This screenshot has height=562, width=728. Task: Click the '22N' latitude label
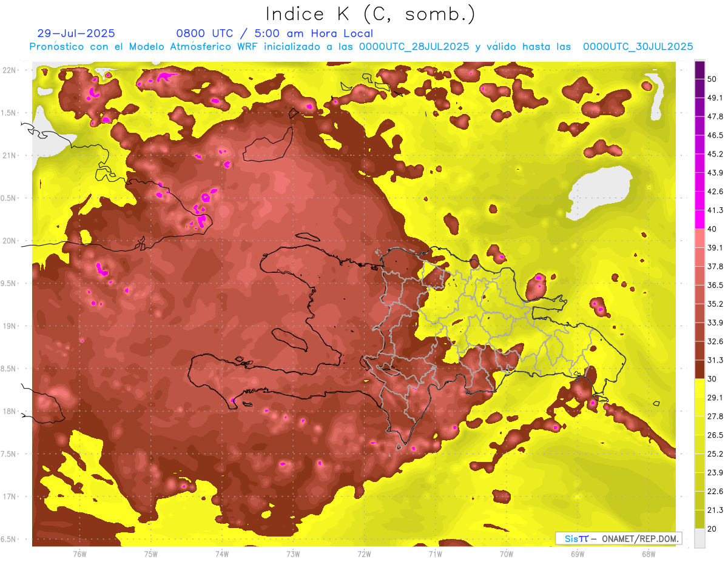pyautogui.click(x=10, y=70)
